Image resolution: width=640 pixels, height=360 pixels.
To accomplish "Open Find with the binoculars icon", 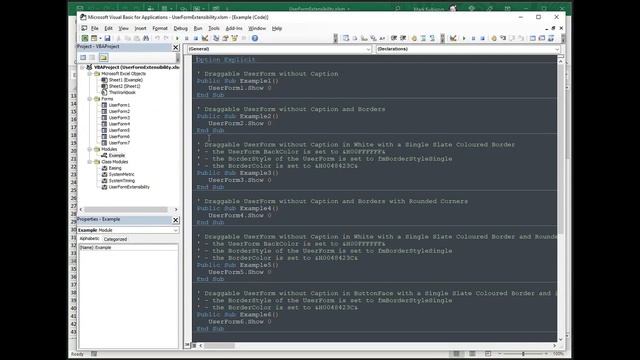I will tap(146, 38).
